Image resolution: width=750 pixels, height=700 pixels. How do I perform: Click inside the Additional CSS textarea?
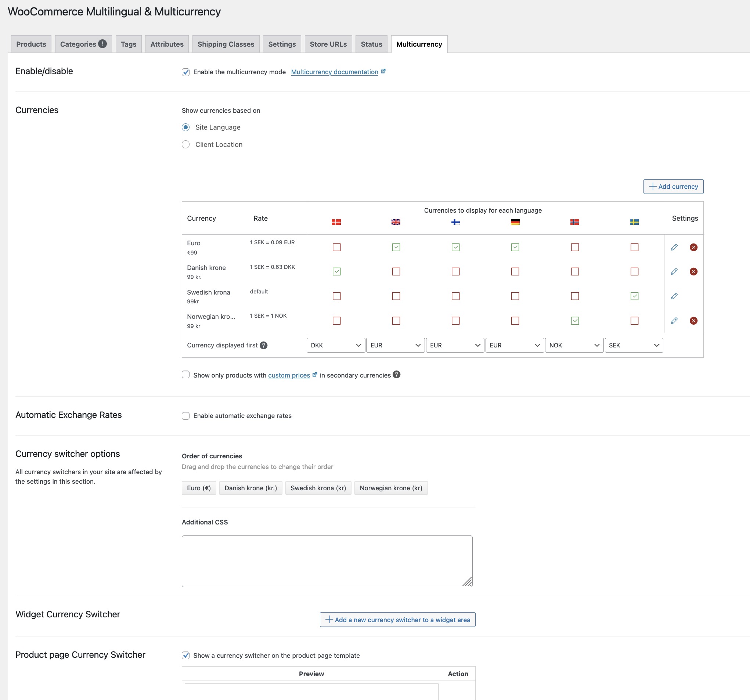(327, 561)
